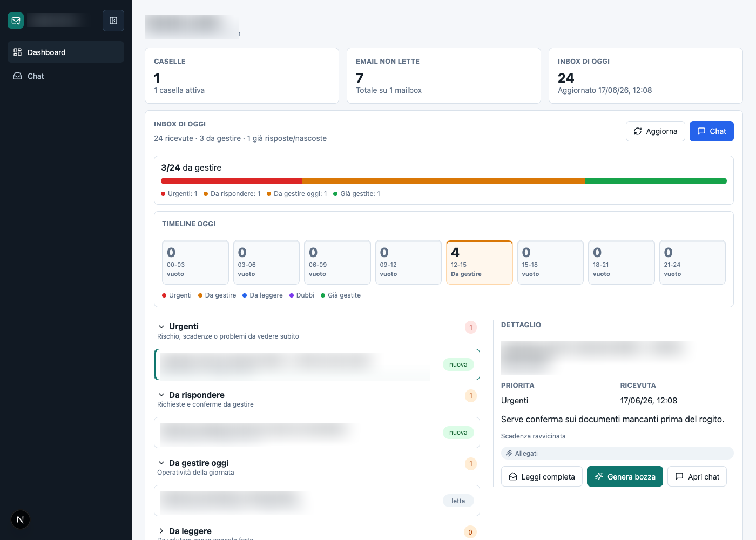Collapse the Urgenti section chevron

click(161, 327)
